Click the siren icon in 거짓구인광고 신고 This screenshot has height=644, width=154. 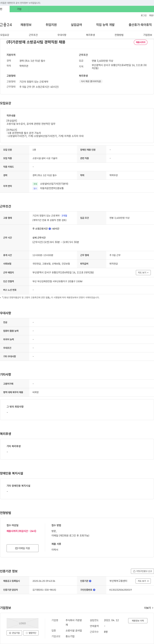click(134, 571)
